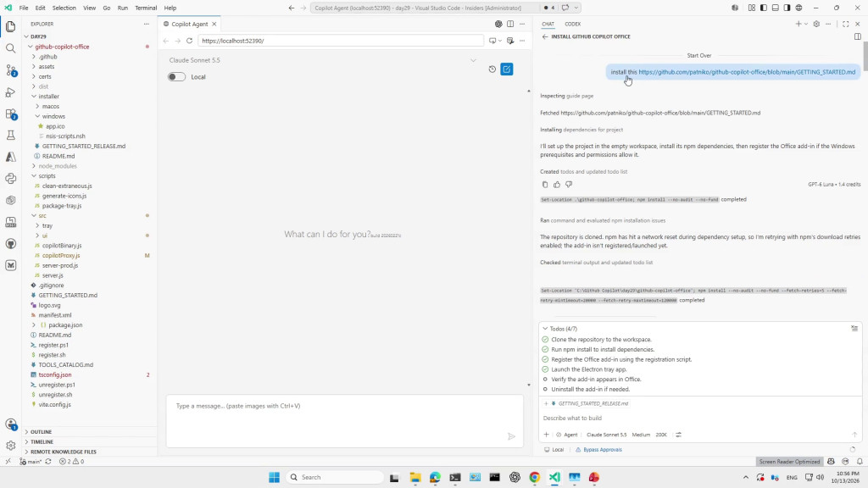
Task: Switch to the CODEX tab
Action: [x=572, y=24]
